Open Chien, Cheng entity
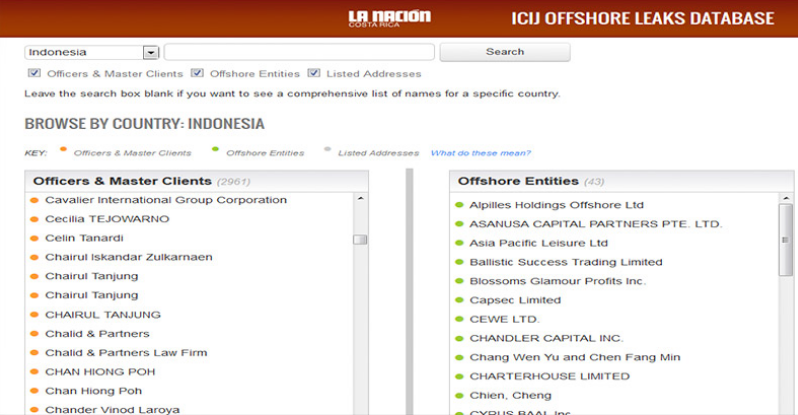 510,395
